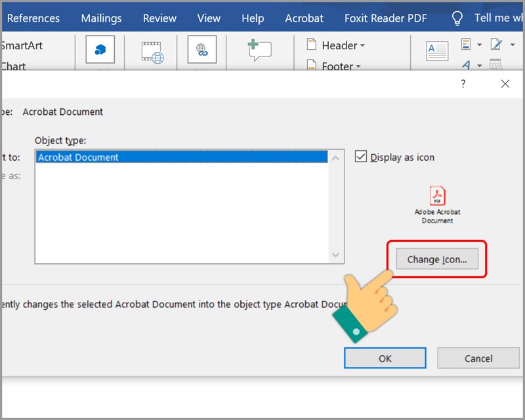
Task: Click the dialog help question mark
Action: pos(463,84)
